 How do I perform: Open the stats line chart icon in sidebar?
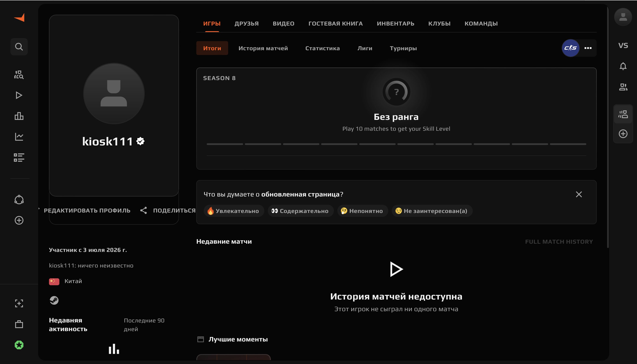click(x=19, y=137)
